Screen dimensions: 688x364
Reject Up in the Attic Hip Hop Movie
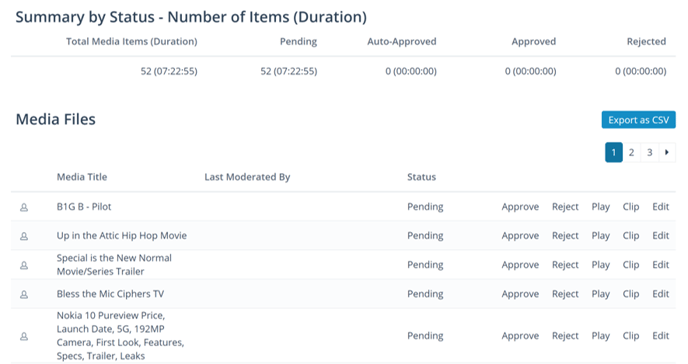(565, 236)
